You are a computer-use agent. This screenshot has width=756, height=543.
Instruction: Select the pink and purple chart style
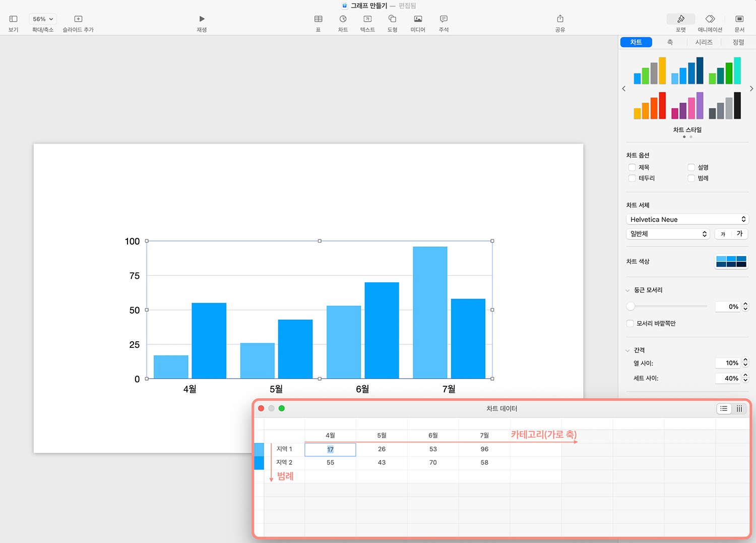(x=687, y=105)
